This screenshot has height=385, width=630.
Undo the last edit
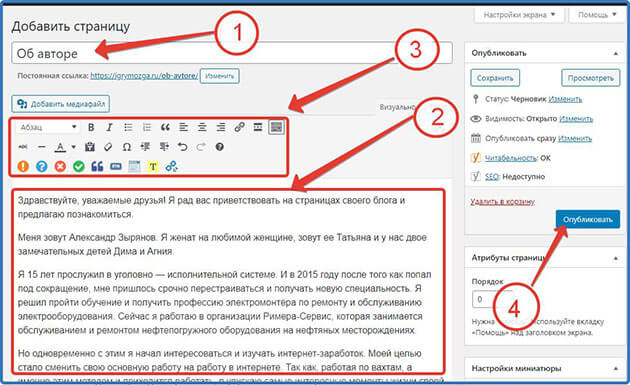click(182, 147)
